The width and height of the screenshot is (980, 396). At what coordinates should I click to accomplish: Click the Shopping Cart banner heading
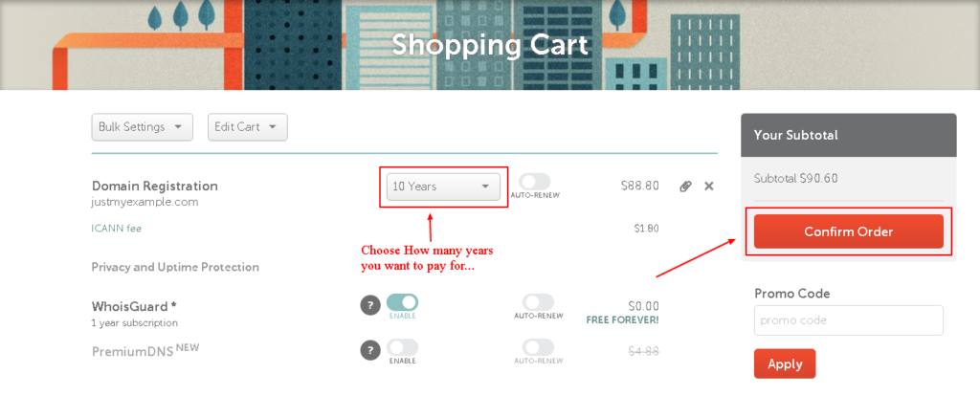490,44
